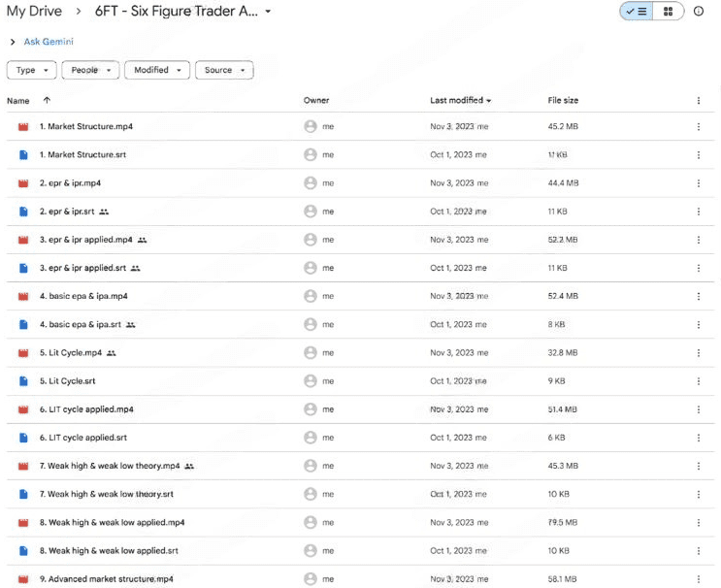721x588 pixels.
Task: Click the shared icon next to 3. epr & ipr applied.mp4
Action: pyautogui.click(x=142, y=240)
